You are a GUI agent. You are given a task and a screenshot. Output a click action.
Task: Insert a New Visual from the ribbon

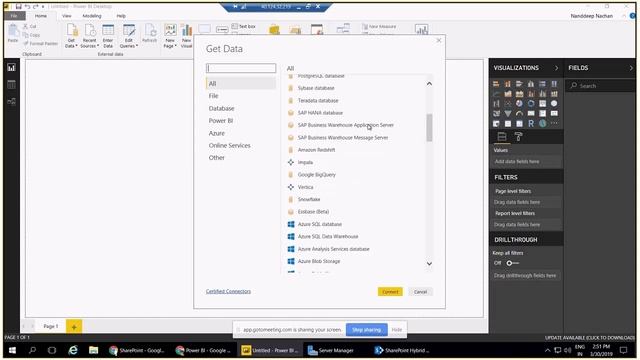coord(187,36)
